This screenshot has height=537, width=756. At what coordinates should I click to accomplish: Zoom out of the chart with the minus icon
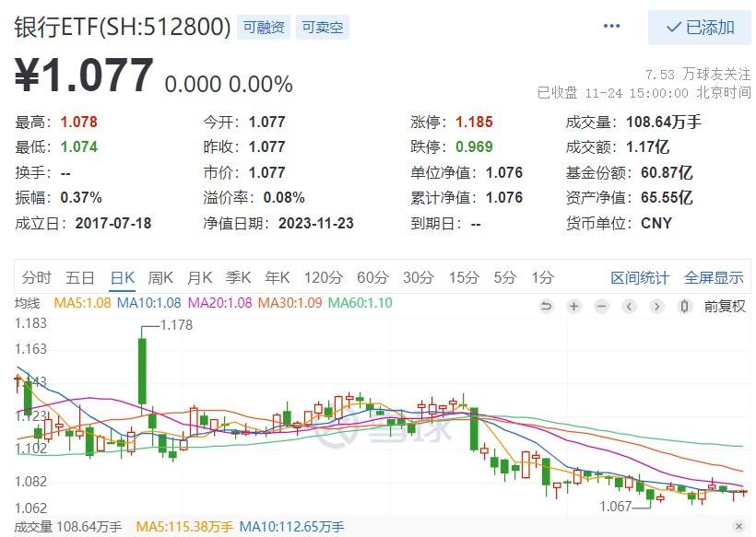pos(601,306)
